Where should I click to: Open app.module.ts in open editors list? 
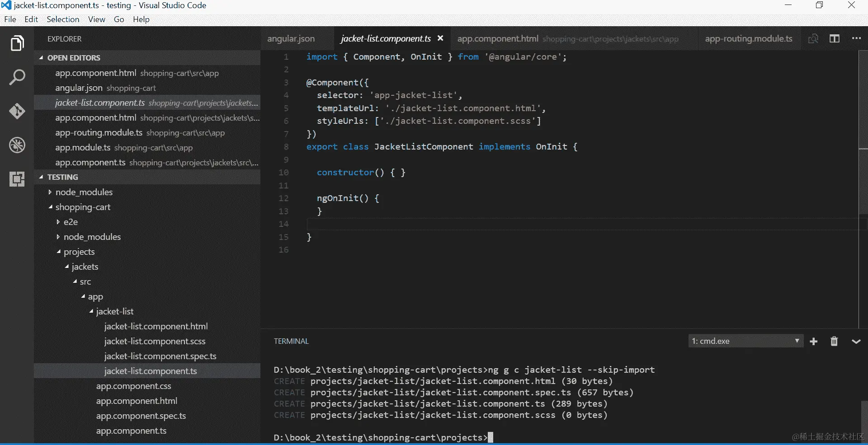pyautogui.click(x=147, y=147)
